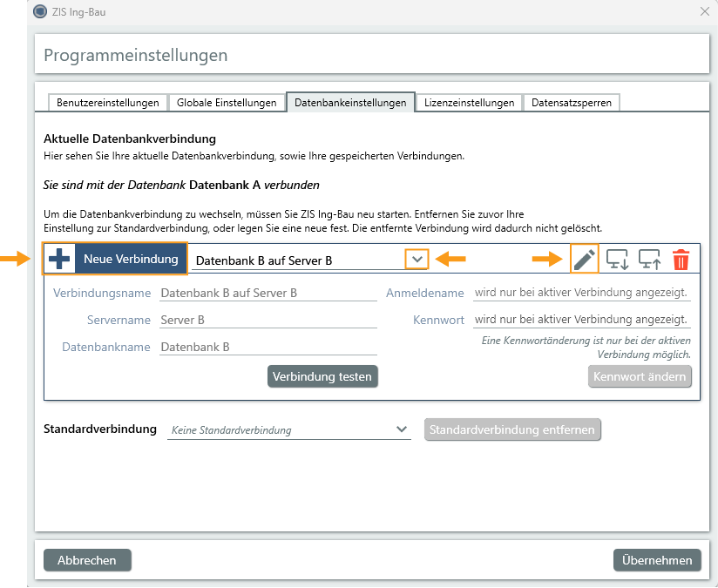Viewport: 718px width, 588px height.
Task: Click the plus icon for new connection
Action: click(59, 259)
